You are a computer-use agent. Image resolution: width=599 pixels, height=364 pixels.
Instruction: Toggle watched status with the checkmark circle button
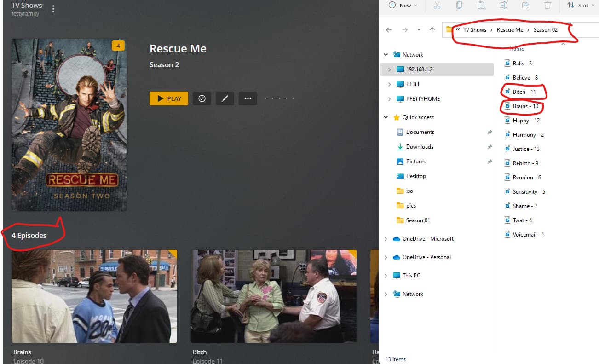(202, 98)
